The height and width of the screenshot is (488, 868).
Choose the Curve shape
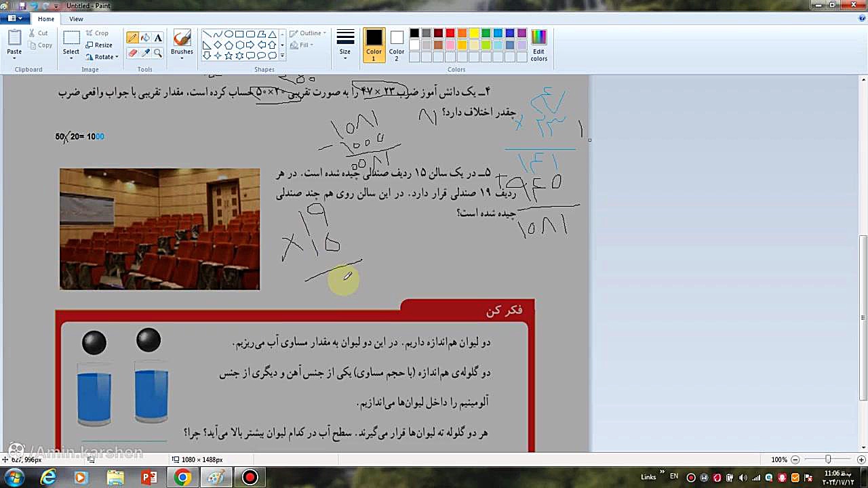click(218, 34)
